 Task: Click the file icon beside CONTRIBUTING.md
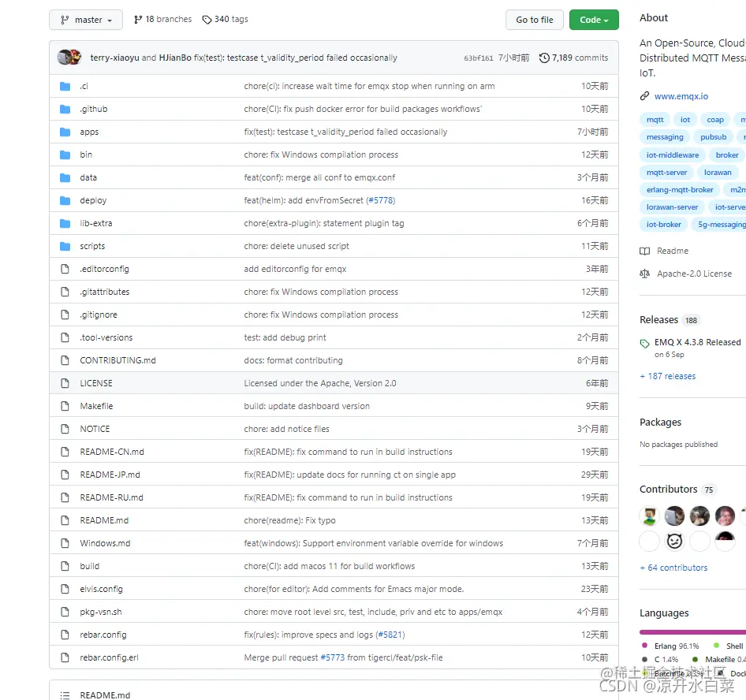(x=65, y=360)
